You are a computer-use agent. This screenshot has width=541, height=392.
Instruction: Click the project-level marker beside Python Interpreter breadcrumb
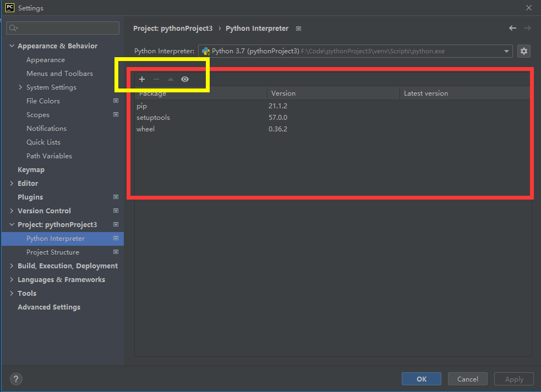(x=299, y=29)
